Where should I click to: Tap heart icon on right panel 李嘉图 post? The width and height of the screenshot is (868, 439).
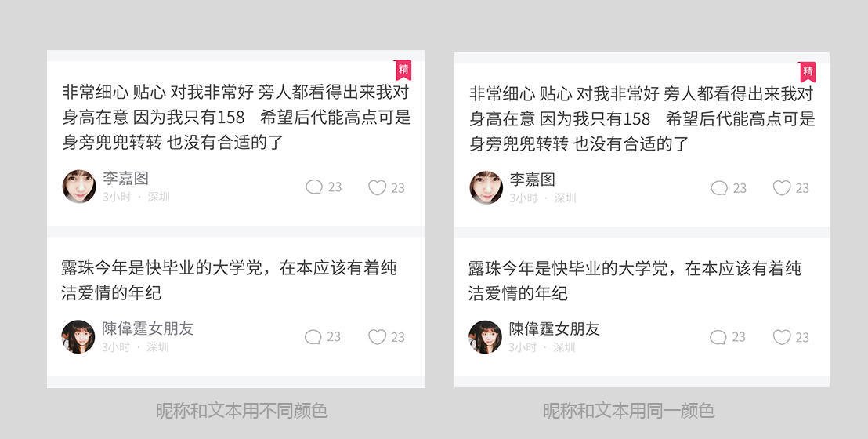point(782,188)
